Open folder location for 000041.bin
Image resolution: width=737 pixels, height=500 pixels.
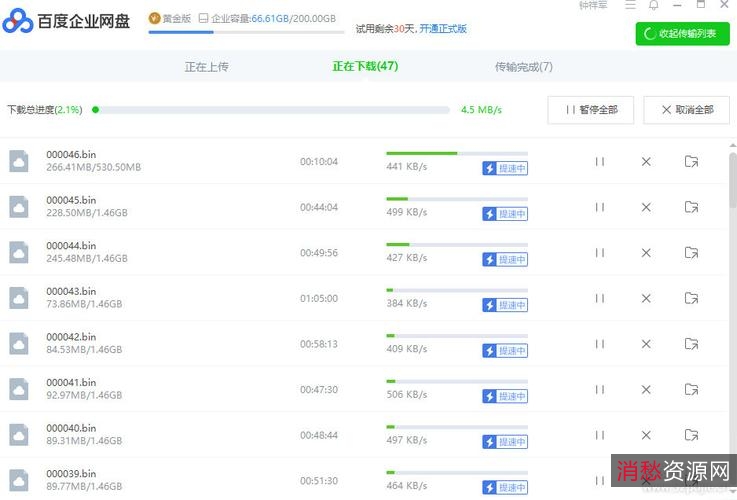tap(691, 390)
